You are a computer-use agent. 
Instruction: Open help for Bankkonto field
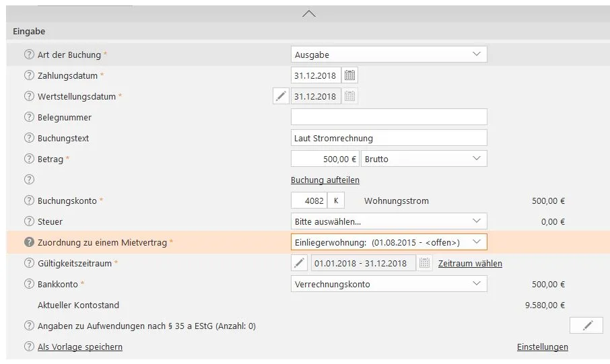point(29,284)
